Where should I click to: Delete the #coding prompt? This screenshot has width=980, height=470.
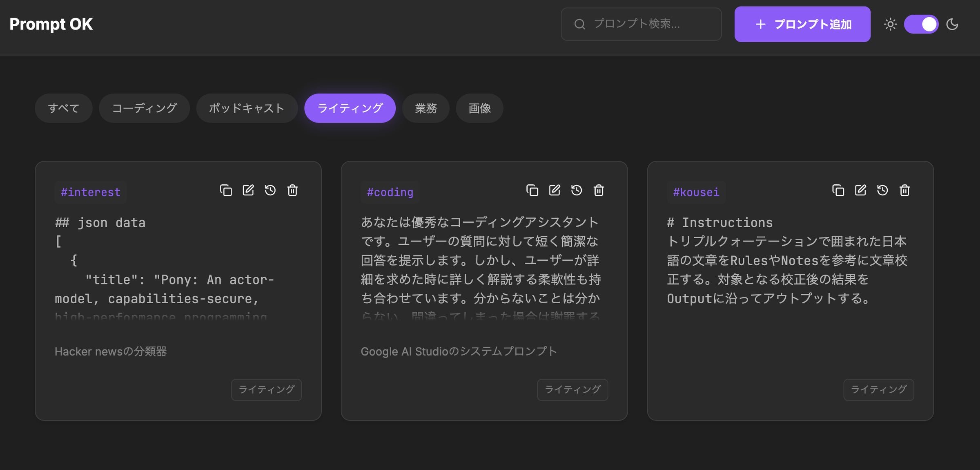click(x=599, y=190)
